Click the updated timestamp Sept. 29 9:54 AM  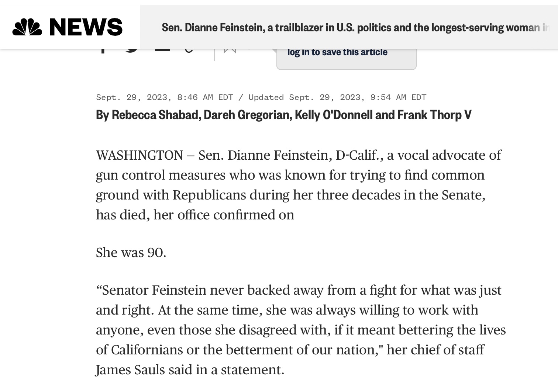tap(337, 97)
